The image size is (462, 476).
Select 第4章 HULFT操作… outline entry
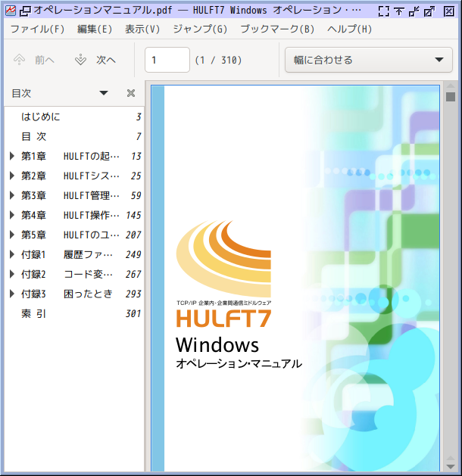point(74,215)
